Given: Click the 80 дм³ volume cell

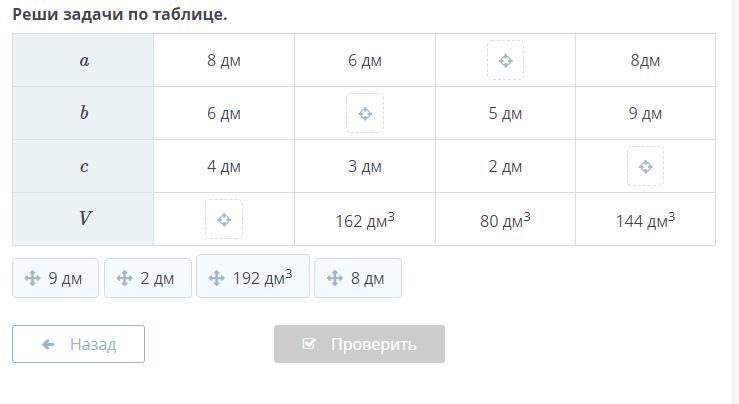Looking at the screenshot, I should (x=505, y=220).
